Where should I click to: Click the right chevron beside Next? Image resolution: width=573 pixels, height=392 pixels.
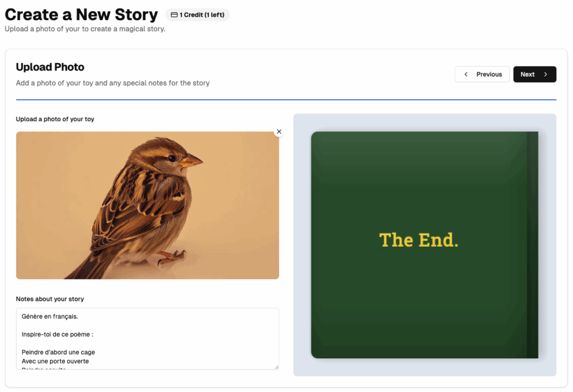[x=546, y=74]
